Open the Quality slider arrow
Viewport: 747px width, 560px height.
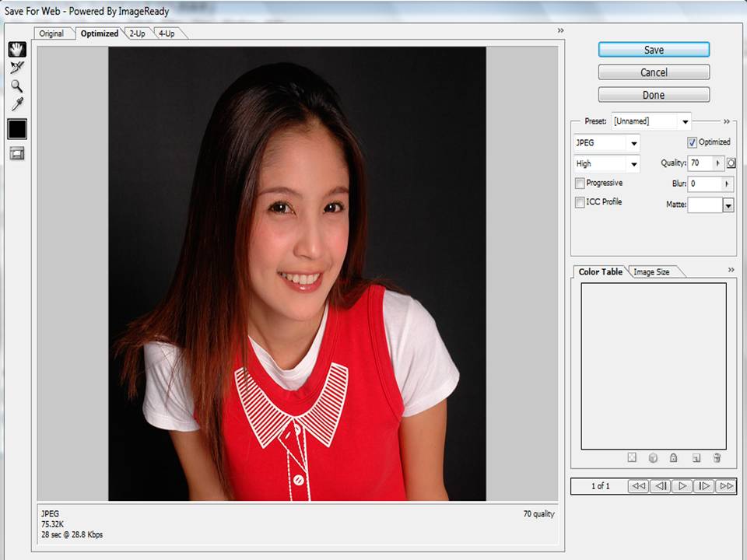[x=718, y=163]
